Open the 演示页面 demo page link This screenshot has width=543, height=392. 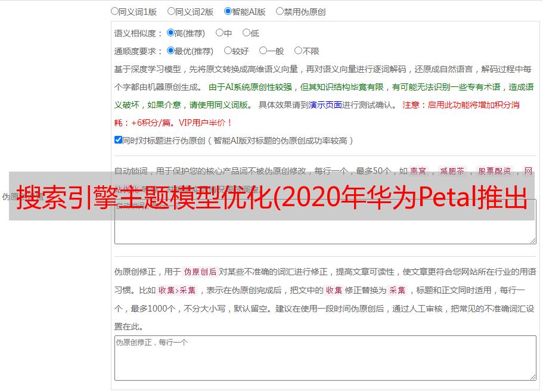click(325, 105)
